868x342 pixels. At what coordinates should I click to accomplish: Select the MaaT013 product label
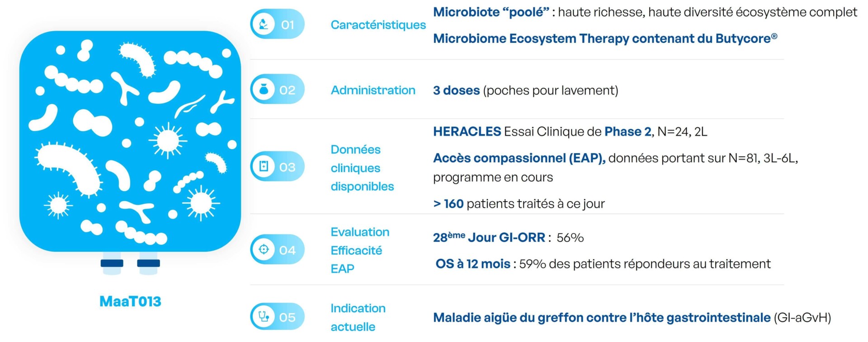click(x=130, y=301)
